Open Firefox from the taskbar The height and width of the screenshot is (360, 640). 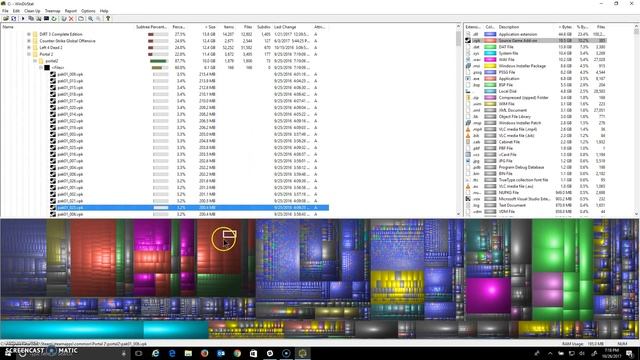(x=204, y=353)
